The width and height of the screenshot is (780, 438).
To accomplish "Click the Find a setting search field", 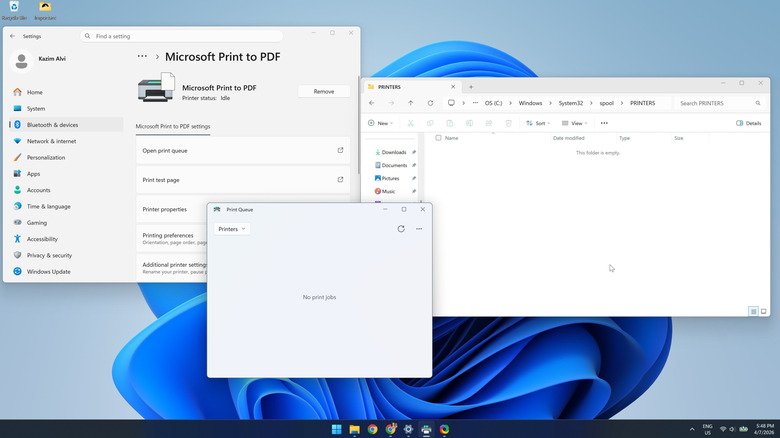I will coord(182,36).
